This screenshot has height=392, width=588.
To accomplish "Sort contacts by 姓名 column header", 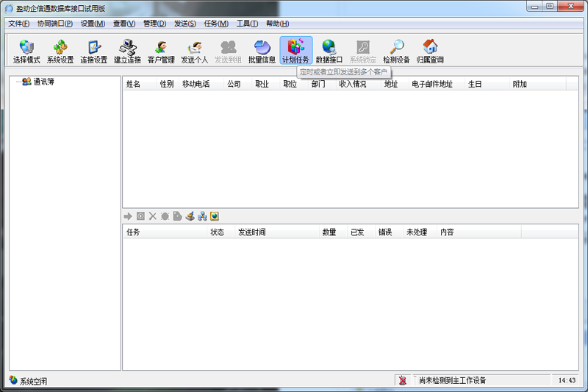I will [x=133, y=85].
